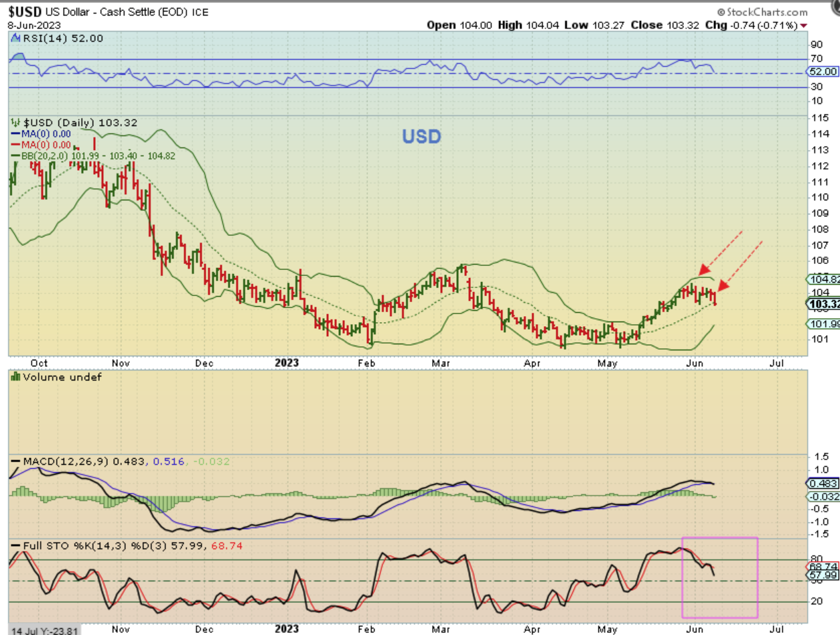Image resolution: width=840 pixels, height=635 pixels.
Task: Click the 0.483 MACD tag on axis
Action: click(x=824, y=483)
